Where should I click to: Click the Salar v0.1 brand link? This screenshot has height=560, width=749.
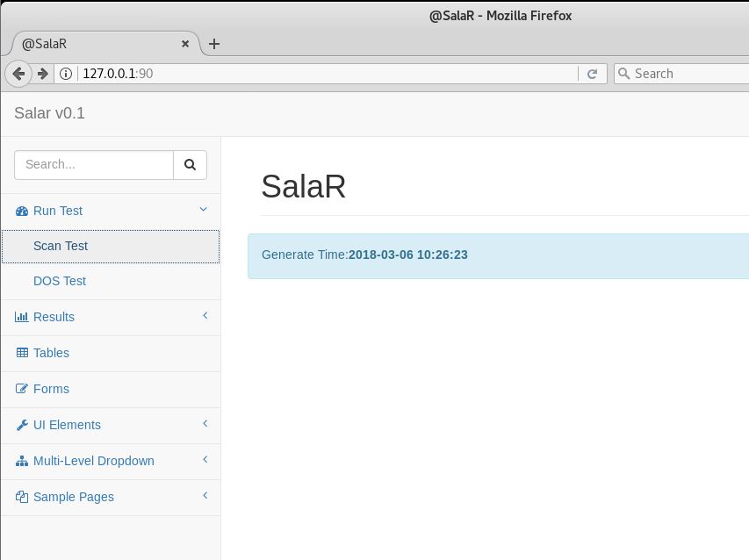coord(49,113)
